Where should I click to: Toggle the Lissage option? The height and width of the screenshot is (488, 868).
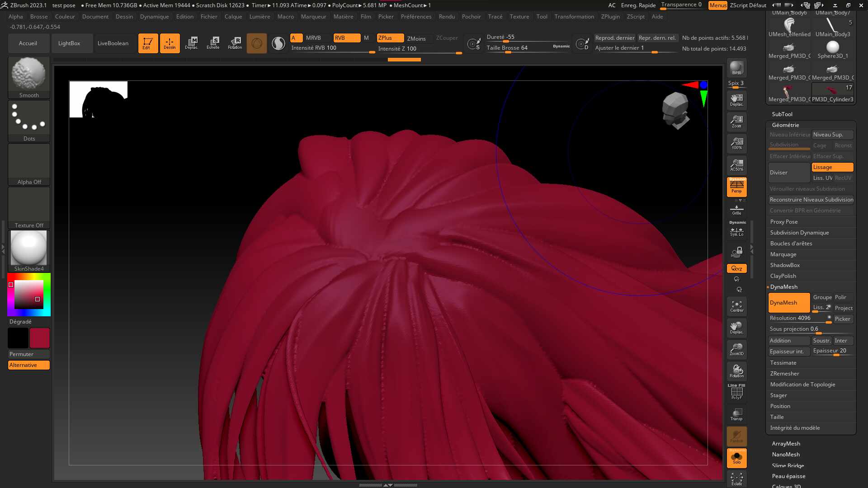(832, 167)
